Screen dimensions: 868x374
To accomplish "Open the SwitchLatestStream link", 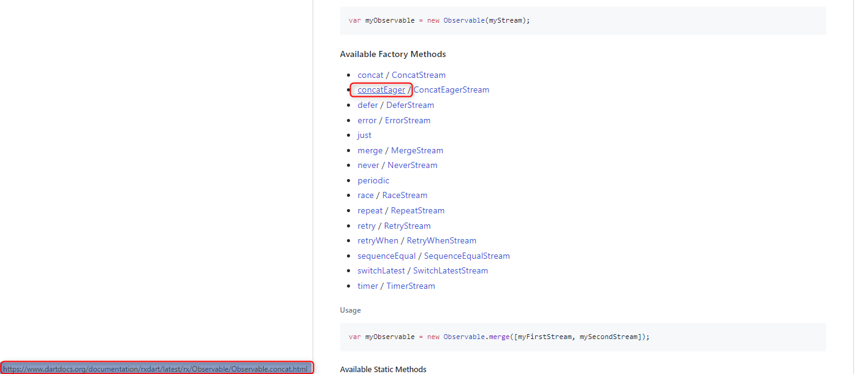I will (450, 270).
